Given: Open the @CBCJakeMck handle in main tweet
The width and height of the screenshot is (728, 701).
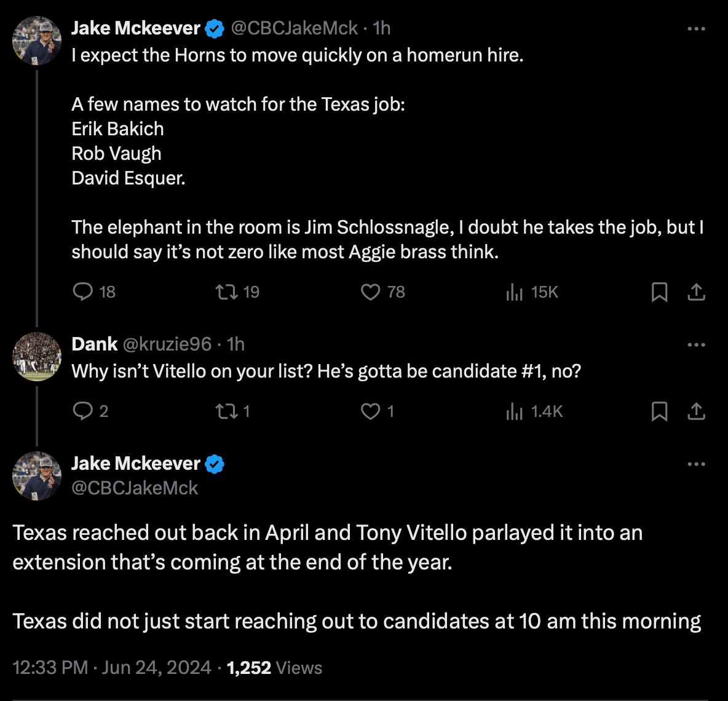Looking at the screenshot, I should click(135, 488).
